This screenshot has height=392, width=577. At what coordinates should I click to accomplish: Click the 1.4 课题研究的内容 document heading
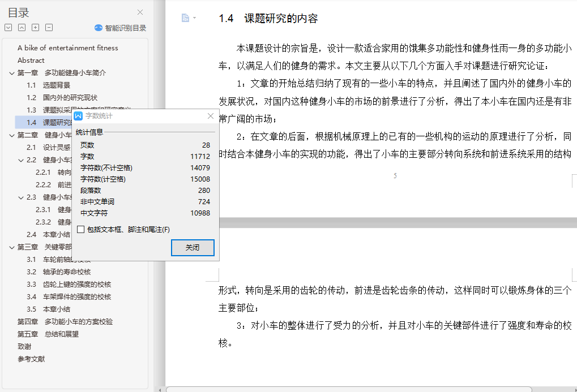click(268, 19)
